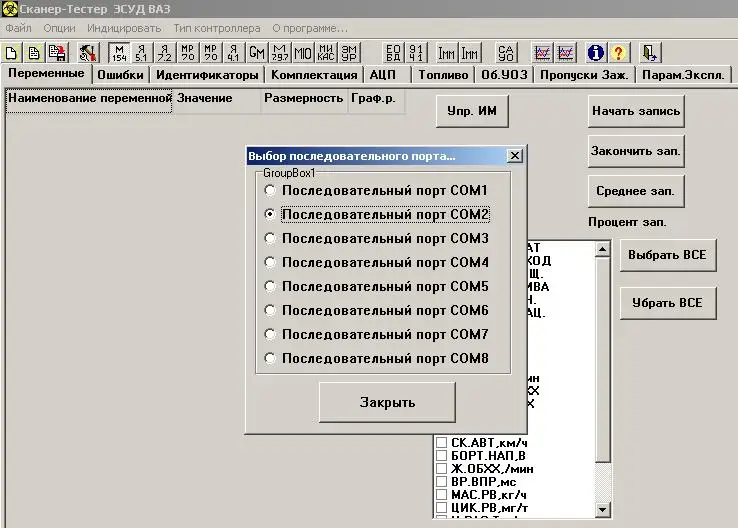The width and height of the screenshot is (738, 528).
Task: Select the COM1 serial port radio button
Action: [x=270, y=190]
